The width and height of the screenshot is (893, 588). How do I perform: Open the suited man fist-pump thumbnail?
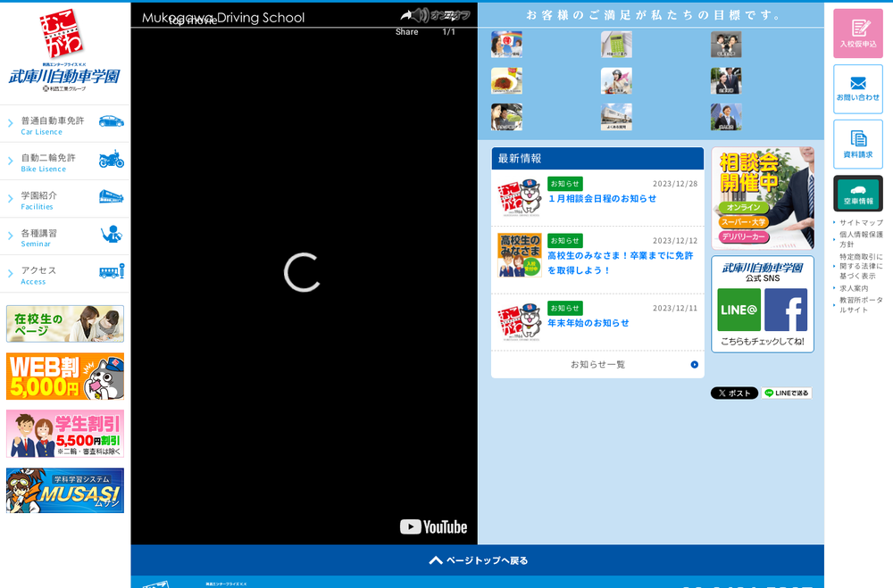tap(726, 117)
